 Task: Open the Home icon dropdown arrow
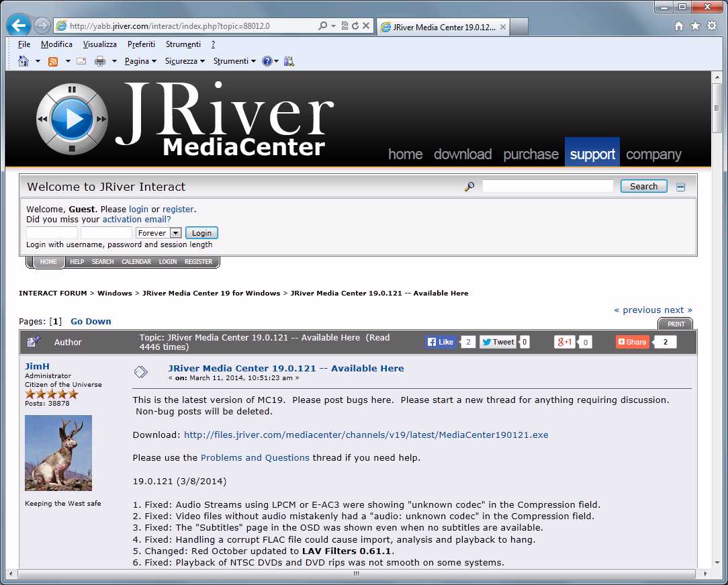[38, 61]
